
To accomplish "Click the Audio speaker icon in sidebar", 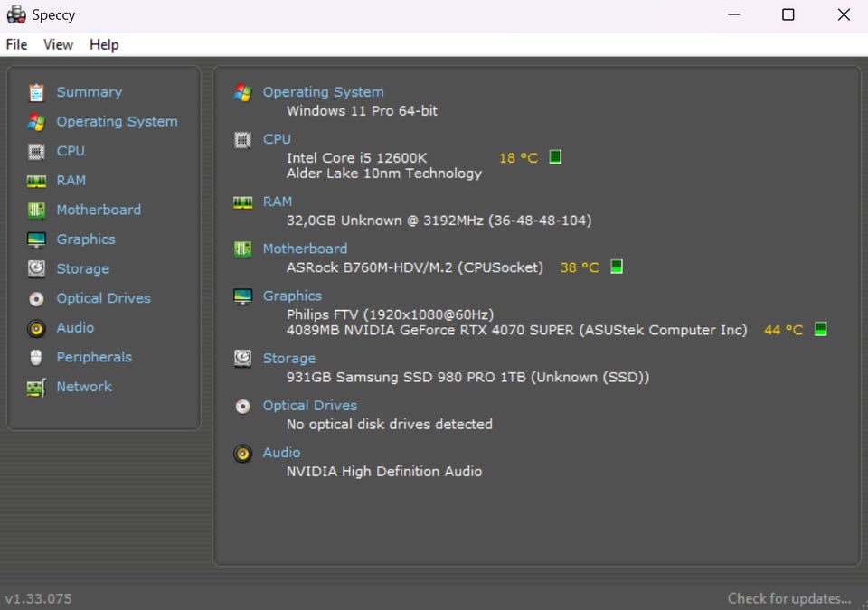I will pyautogui.click(x=36, y=328).
